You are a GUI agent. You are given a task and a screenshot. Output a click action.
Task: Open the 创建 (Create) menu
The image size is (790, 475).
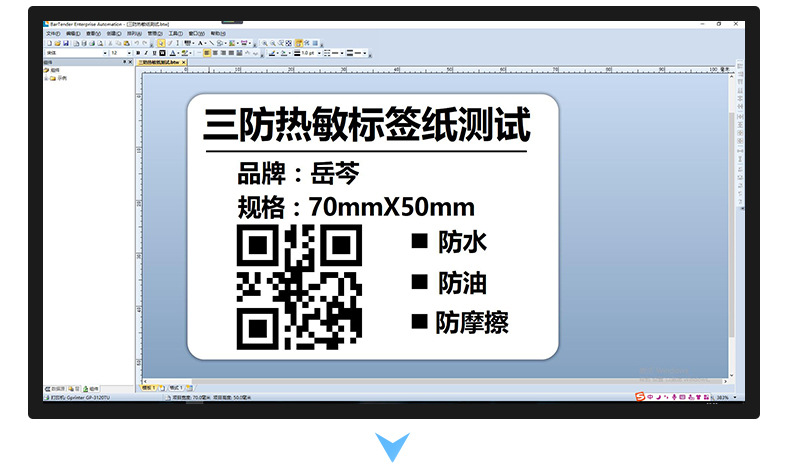114,34
